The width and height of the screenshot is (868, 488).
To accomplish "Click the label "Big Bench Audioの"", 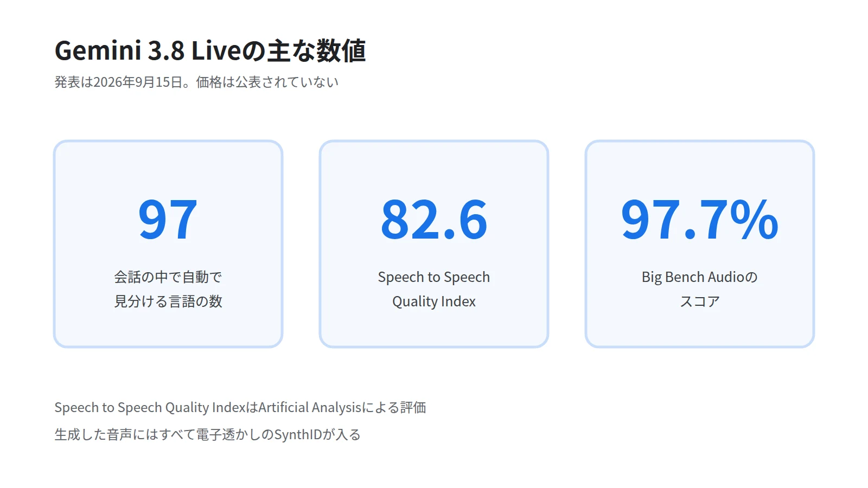I will (700, 277).
